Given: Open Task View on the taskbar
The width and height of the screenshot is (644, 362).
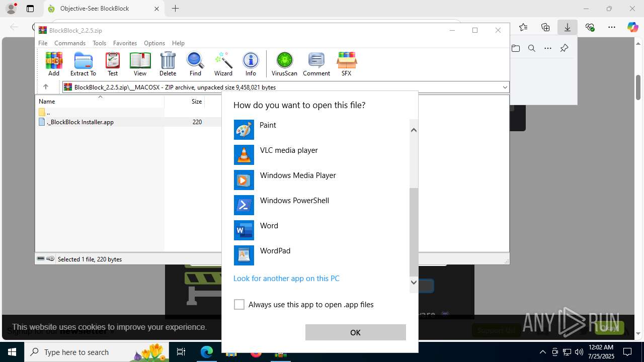Looking at the screenshot, I should point(181,352).
